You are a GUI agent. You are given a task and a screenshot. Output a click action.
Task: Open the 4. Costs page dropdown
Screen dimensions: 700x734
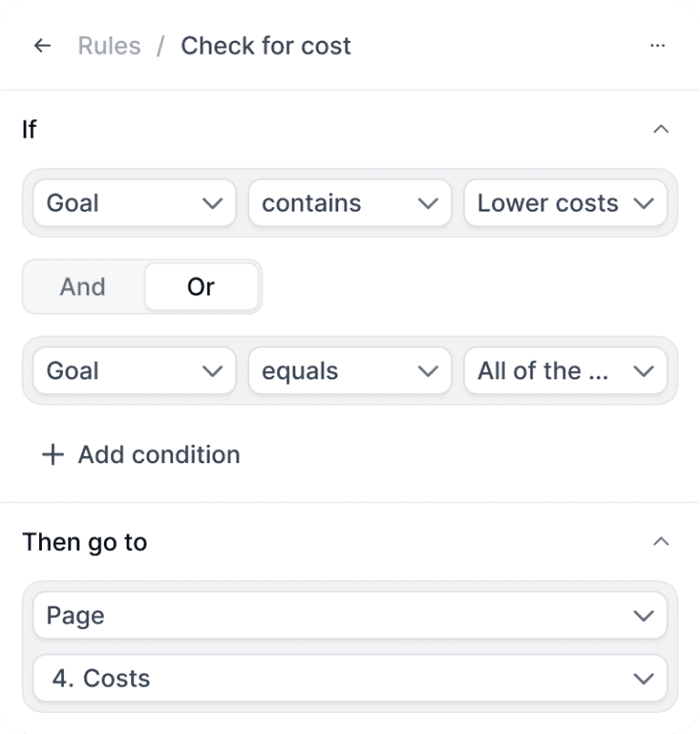pyautogui.click(x=349, y=678)
